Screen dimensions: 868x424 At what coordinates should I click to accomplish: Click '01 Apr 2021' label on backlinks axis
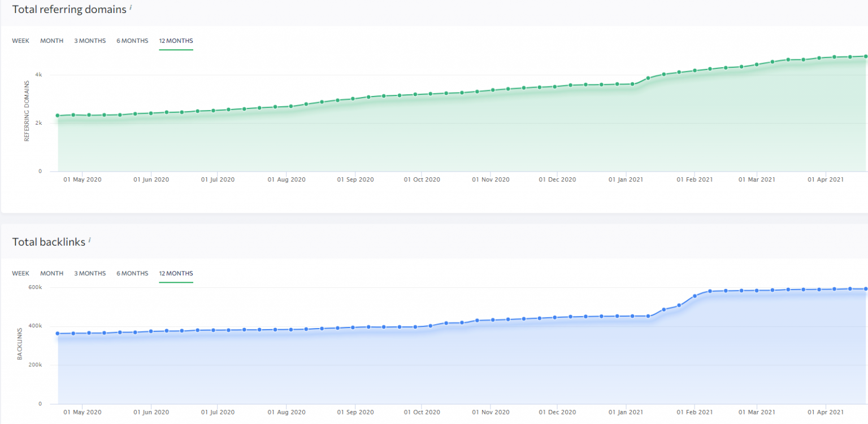826,412
